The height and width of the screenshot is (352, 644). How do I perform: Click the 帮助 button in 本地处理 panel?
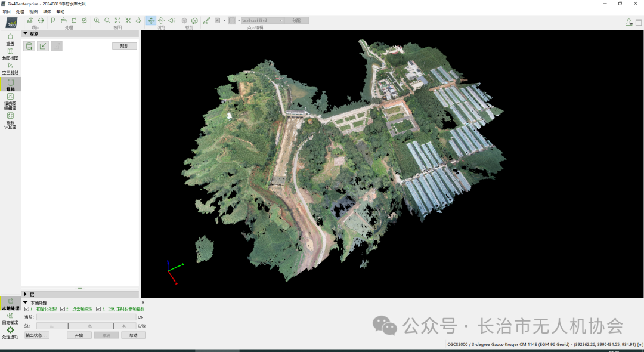click(x=134, y=335)
